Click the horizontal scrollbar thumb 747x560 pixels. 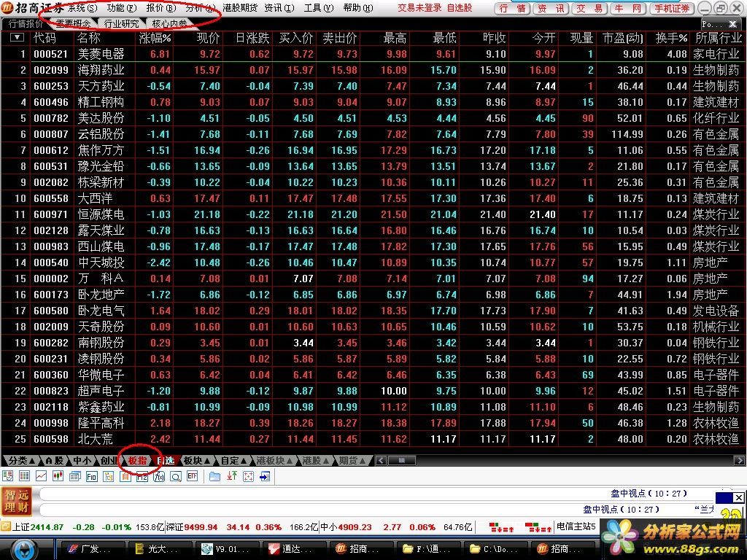pyautogui.click(x=401, y=461)
